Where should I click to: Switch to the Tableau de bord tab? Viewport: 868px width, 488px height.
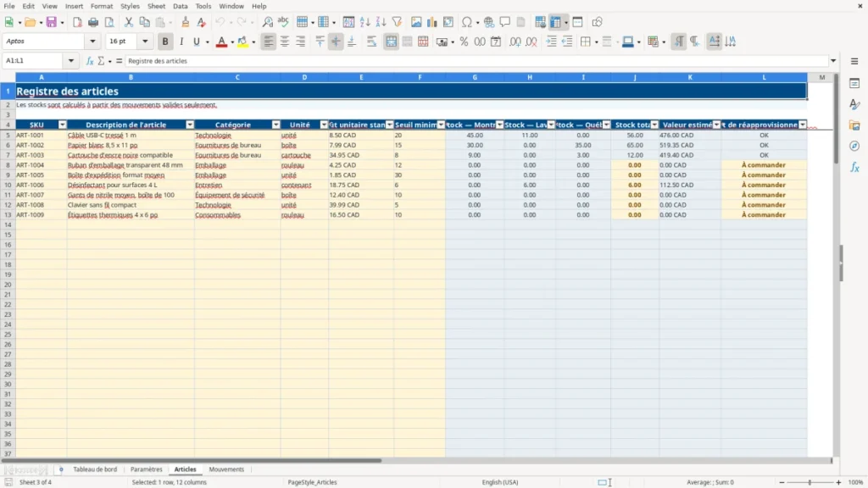pos(95,469)
